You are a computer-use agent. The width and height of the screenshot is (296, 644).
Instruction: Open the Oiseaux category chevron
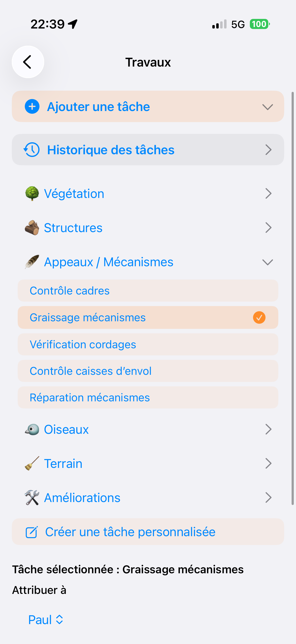[268, 430]
